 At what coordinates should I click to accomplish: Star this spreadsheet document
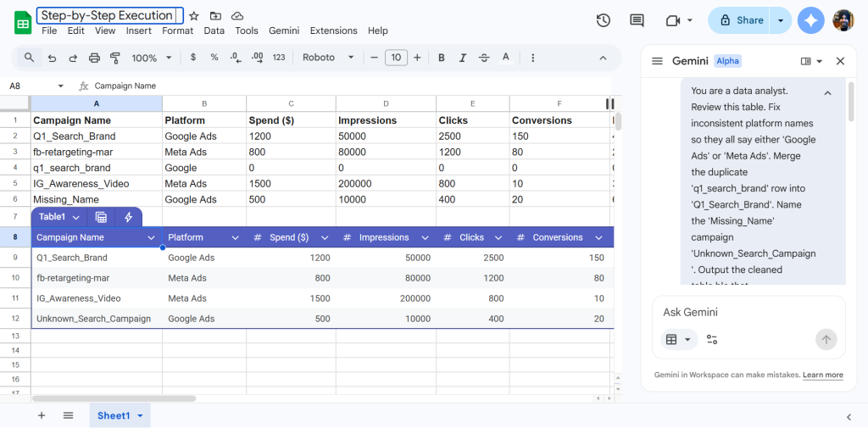coord(194,16)
